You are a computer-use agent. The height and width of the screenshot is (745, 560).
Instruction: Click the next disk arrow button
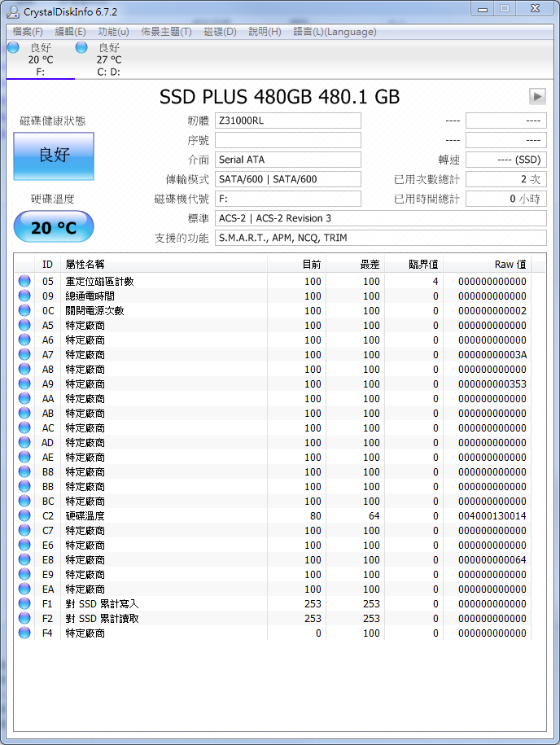click(537, 96)
